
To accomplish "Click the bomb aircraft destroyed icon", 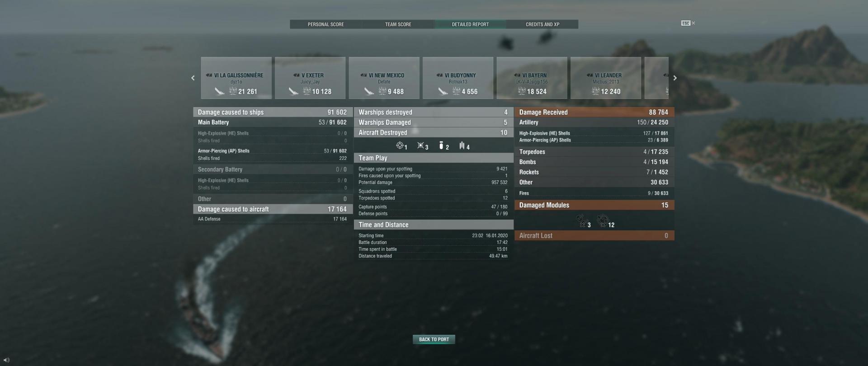I will click(441, 145).
